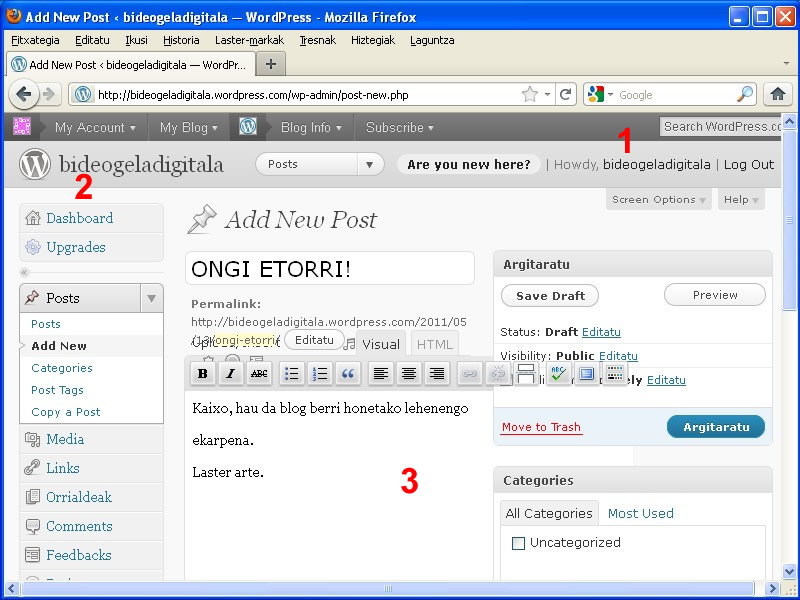Log Out of WordPress
This screenshot has height=600, width=800.
point(748,165)
